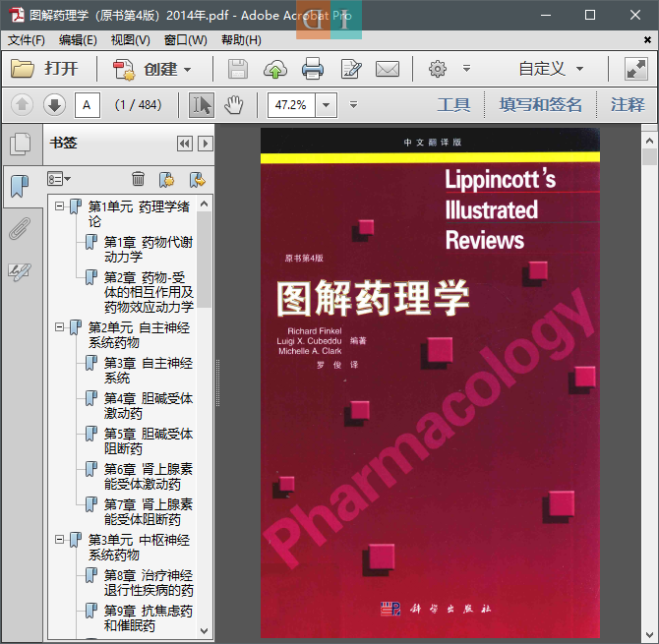Viewport: 659px width, 644px height.
Task: Select bookmark 第1章 药物代谢动力学
Action: click(148, 250)
